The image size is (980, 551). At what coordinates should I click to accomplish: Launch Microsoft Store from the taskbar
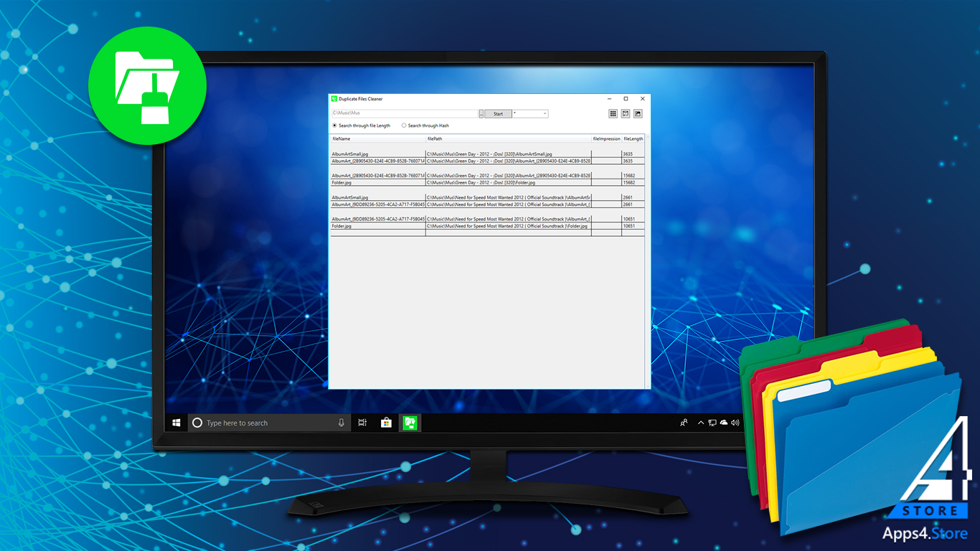click(x=386, y=423)
